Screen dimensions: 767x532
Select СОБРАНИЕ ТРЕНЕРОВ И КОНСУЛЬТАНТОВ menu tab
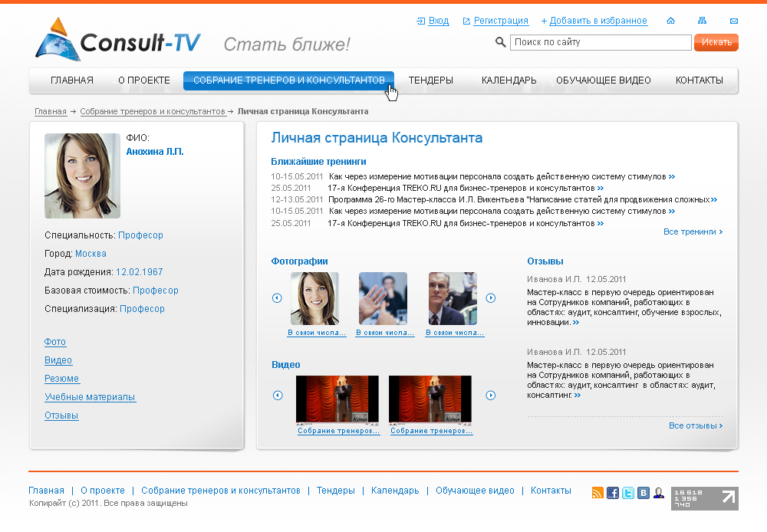[288, 80]
